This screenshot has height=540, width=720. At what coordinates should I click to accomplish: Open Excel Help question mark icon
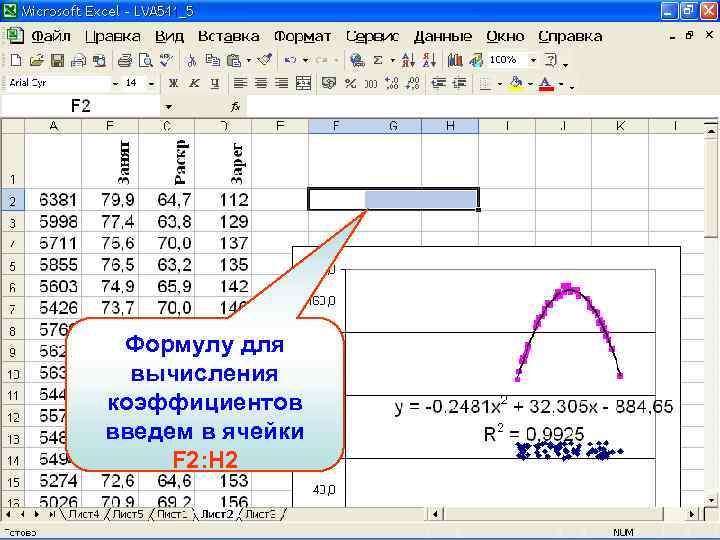(x=550, y=60)
